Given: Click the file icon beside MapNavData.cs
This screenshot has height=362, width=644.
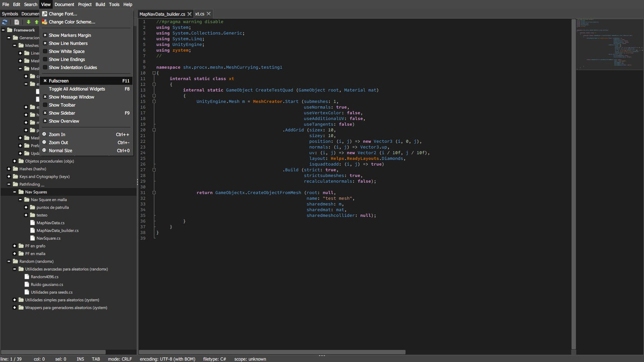Looking at the screenshot, I should point(33,223).
